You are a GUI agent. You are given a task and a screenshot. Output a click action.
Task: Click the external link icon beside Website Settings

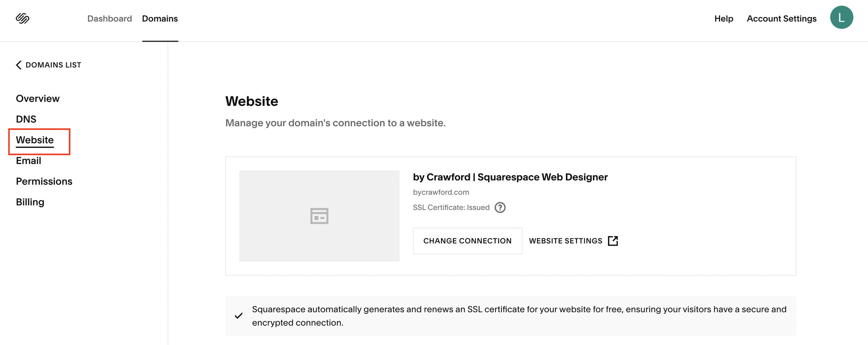[x=613, y=240]
